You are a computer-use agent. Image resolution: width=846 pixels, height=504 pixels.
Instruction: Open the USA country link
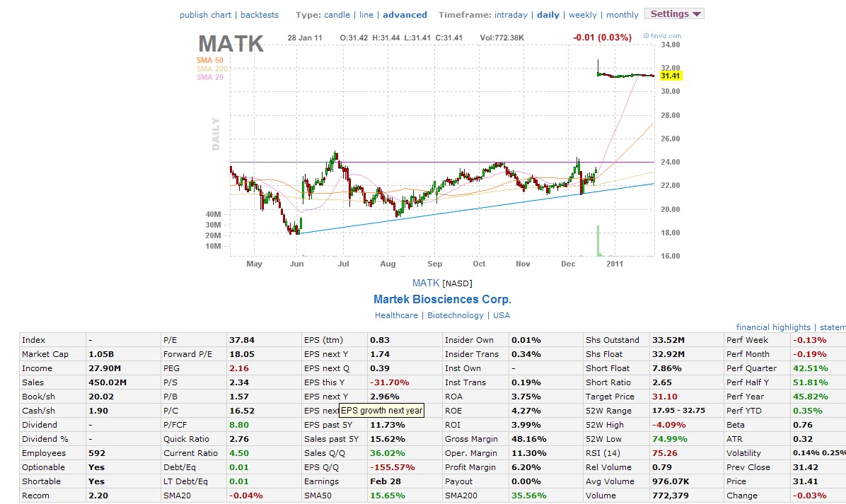(x=502, y=315)
